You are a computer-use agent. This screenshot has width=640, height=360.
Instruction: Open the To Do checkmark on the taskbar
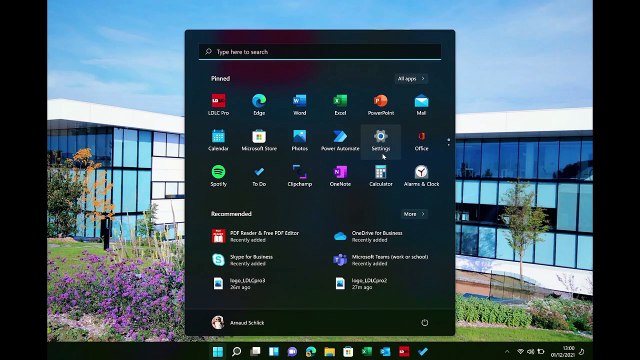tap(422, 351)
